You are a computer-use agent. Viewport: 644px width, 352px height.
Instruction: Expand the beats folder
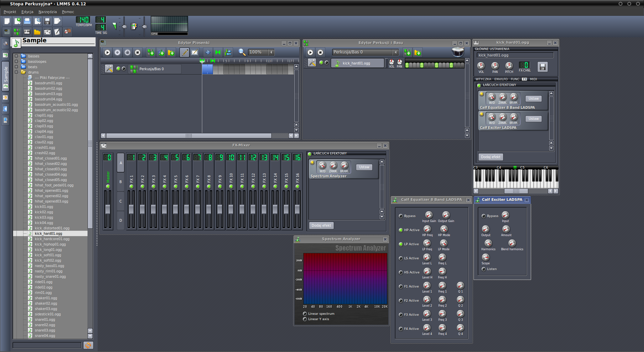tap(16, 67)
